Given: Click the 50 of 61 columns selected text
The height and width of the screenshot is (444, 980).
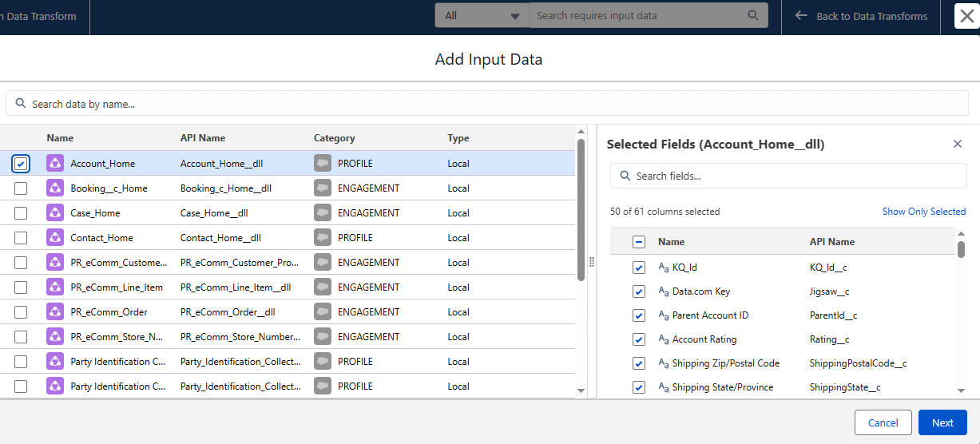Looking at the screenshot, I should click(x=665, y=212).
